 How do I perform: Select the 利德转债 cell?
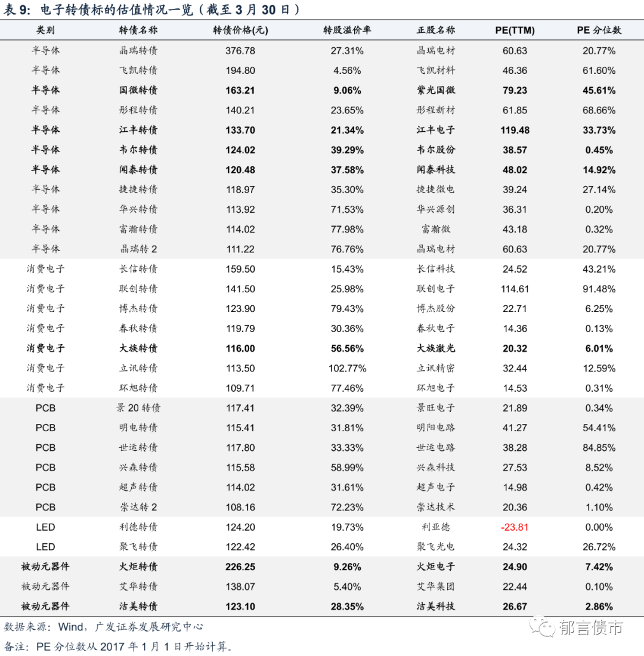pos(138,527)
